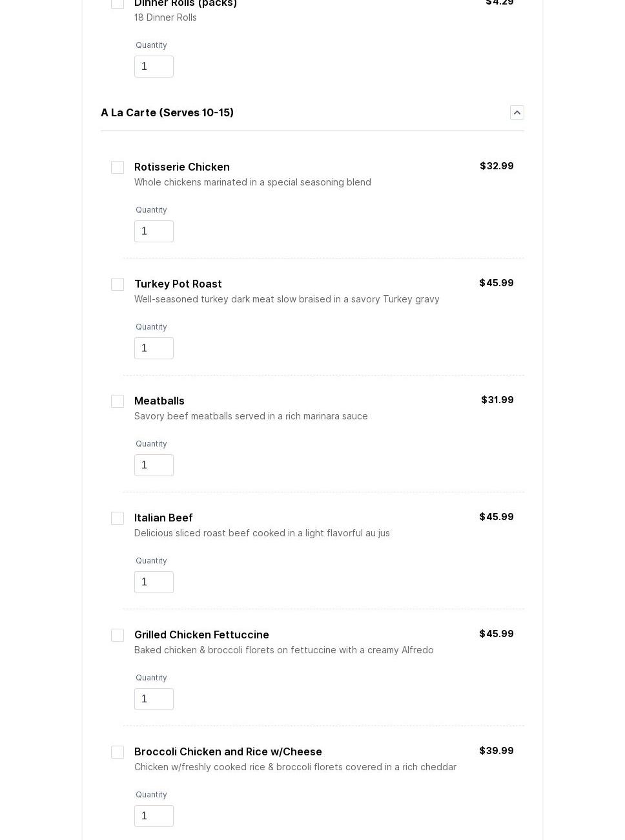
Task: Select the Meatballs quantity field
Action: [x=154, y=465]
